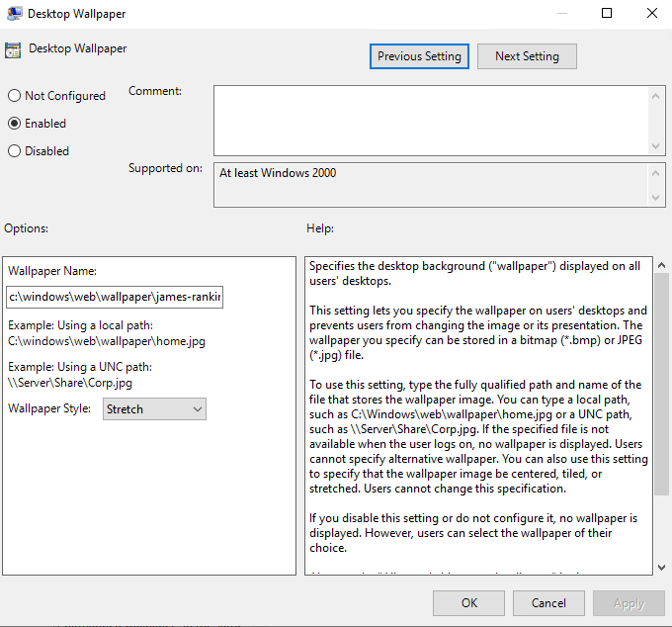Click the policy icon beside the Desktop Wallpaper heading

14,50
